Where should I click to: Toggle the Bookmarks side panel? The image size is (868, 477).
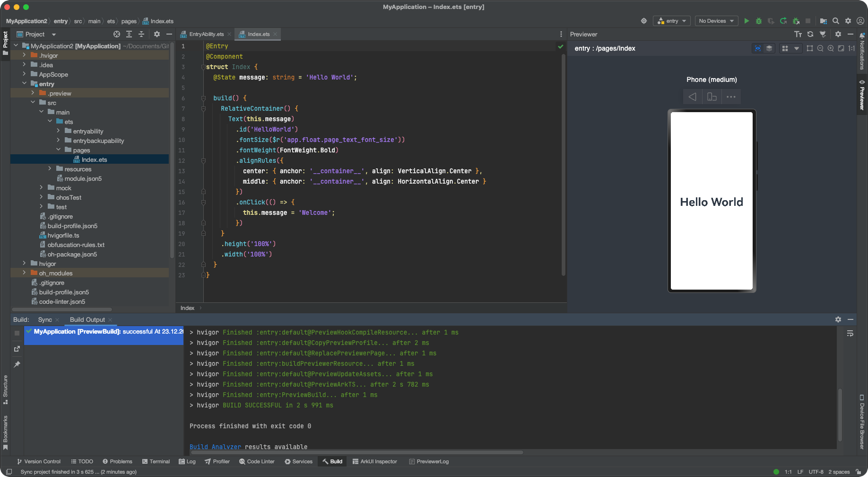point(5,433)
